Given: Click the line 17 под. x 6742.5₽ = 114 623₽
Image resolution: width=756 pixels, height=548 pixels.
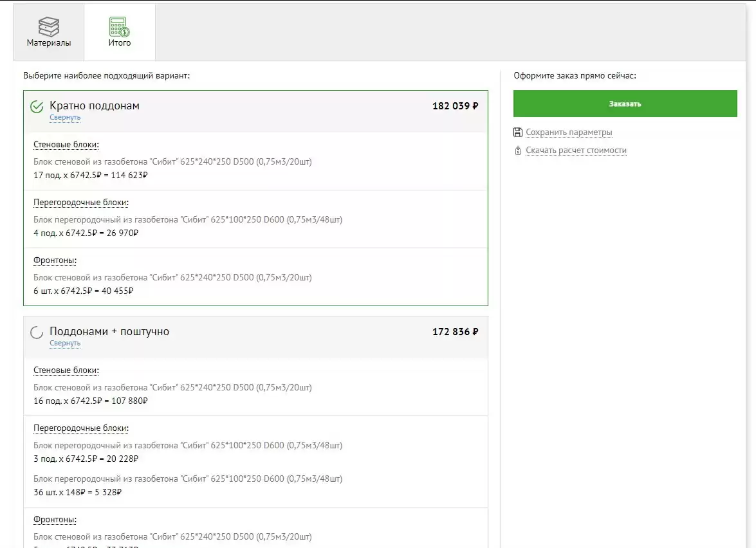Looking at the screenshot, I should [x=91, y=175].
